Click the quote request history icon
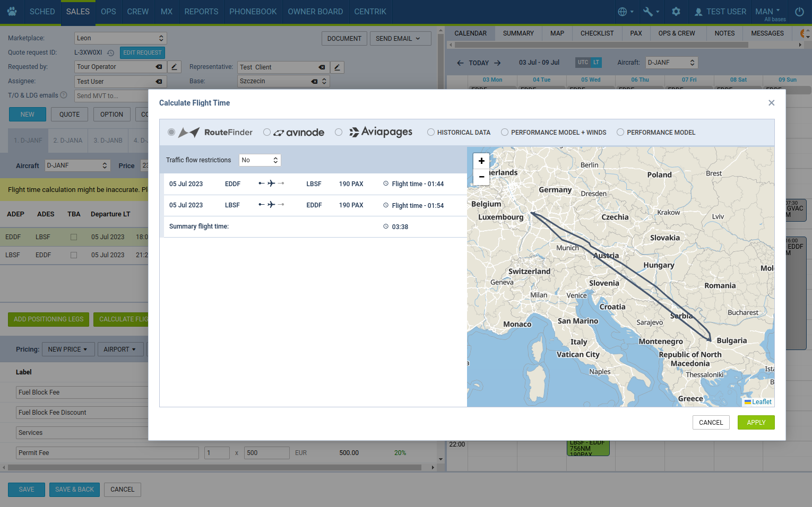 (x=110, y=53)
